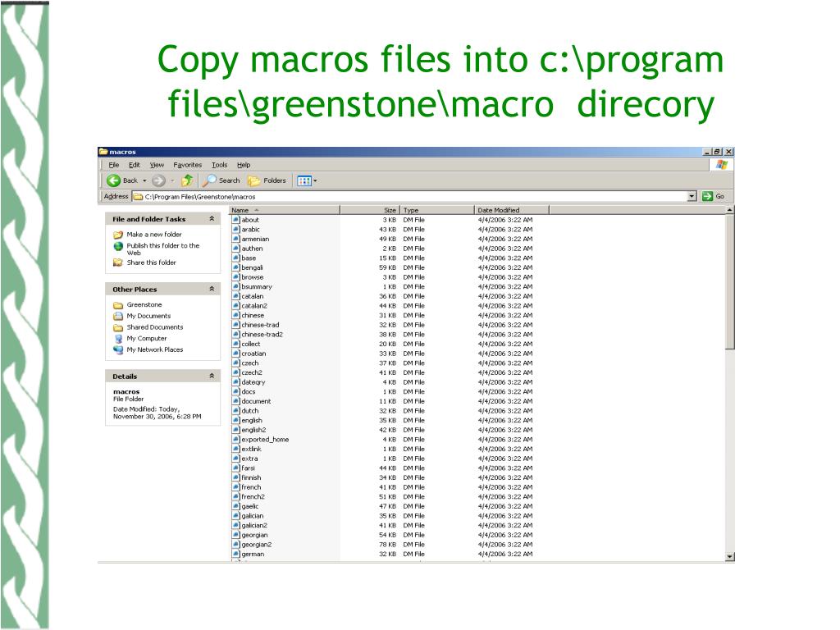Screen dimensions: 840x630
Task: Click Greenstone folder icon in Other Places
Action: point(118,305)
